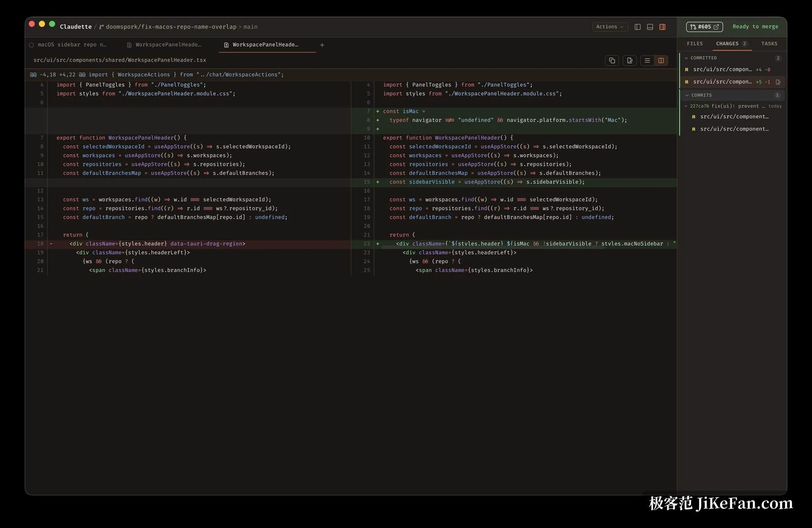Click the branch icon before doomspork

101,27
